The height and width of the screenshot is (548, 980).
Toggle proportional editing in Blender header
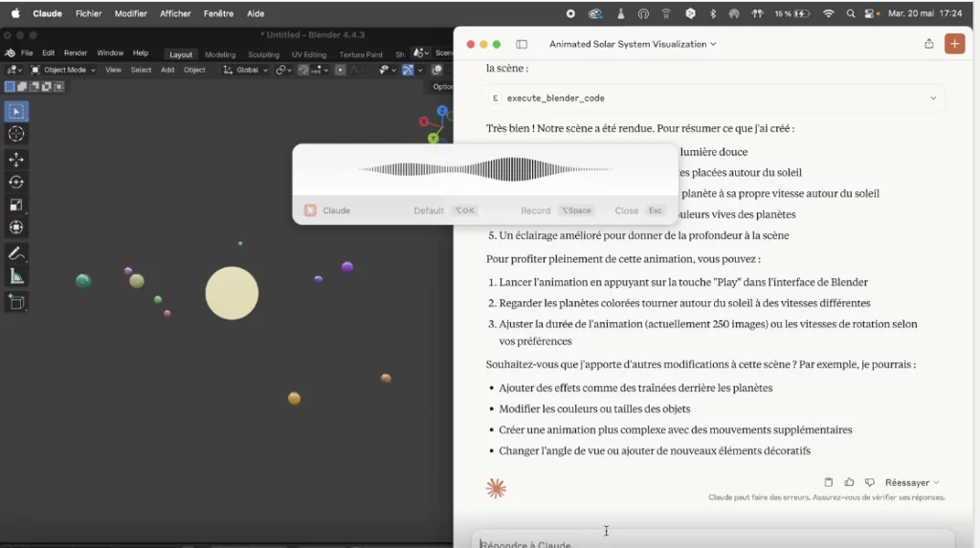[x=340, y=70]
